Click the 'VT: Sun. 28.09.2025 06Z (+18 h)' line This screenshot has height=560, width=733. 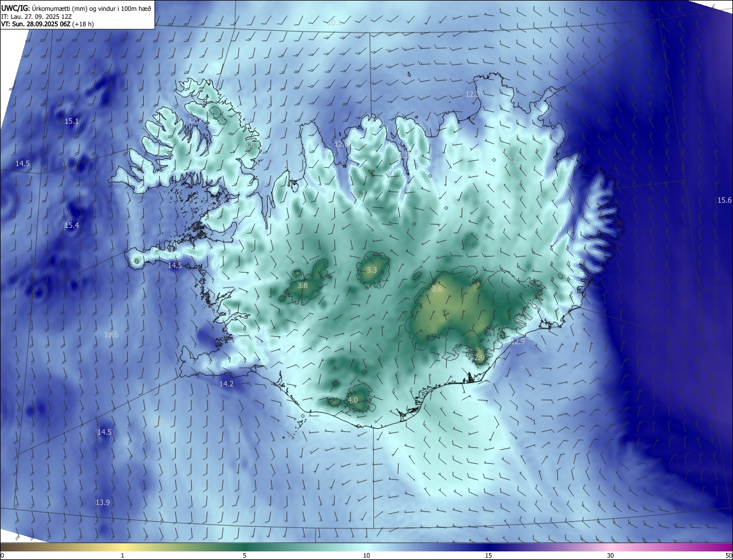48,25
